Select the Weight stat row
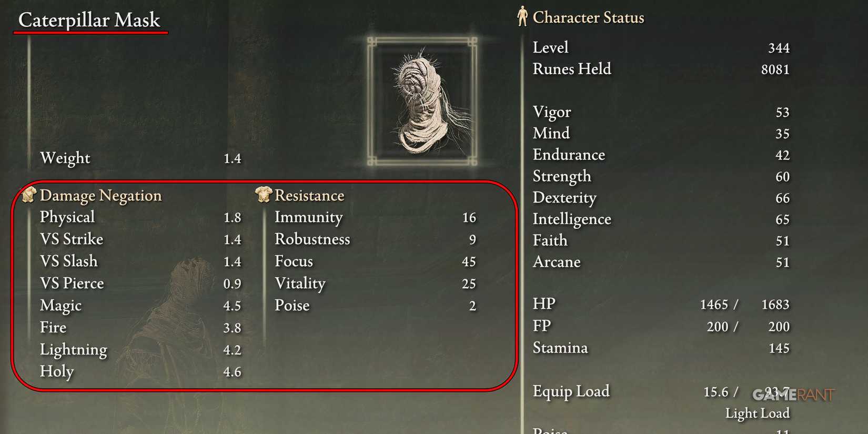 (140, 158)
